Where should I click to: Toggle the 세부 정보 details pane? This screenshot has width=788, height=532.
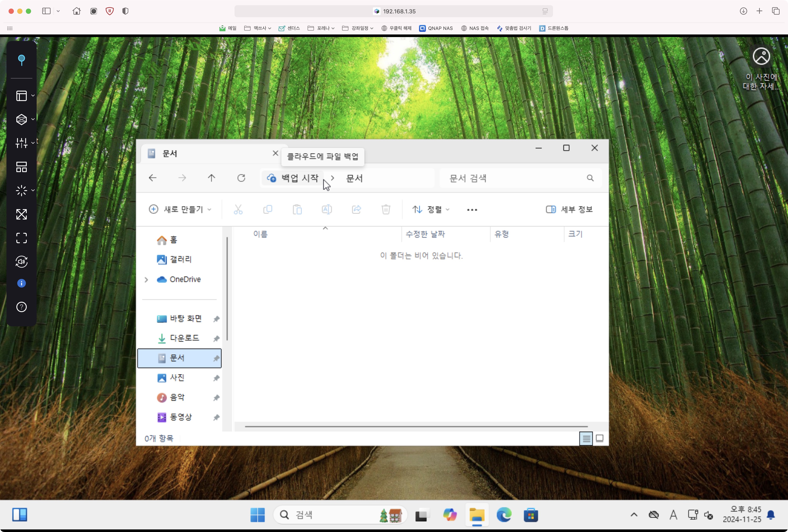569,209
